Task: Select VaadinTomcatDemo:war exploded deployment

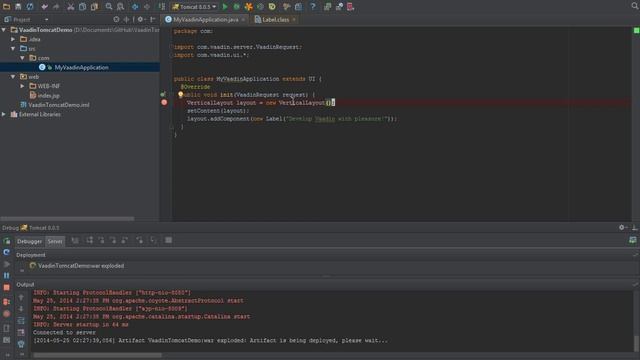Action: 77,266
